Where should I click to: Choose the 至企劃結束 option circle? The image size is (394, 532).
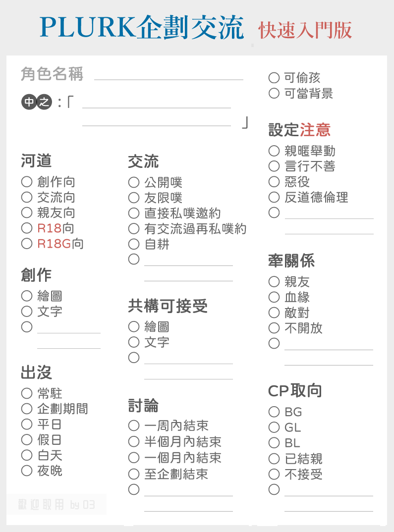pos(134,474)
